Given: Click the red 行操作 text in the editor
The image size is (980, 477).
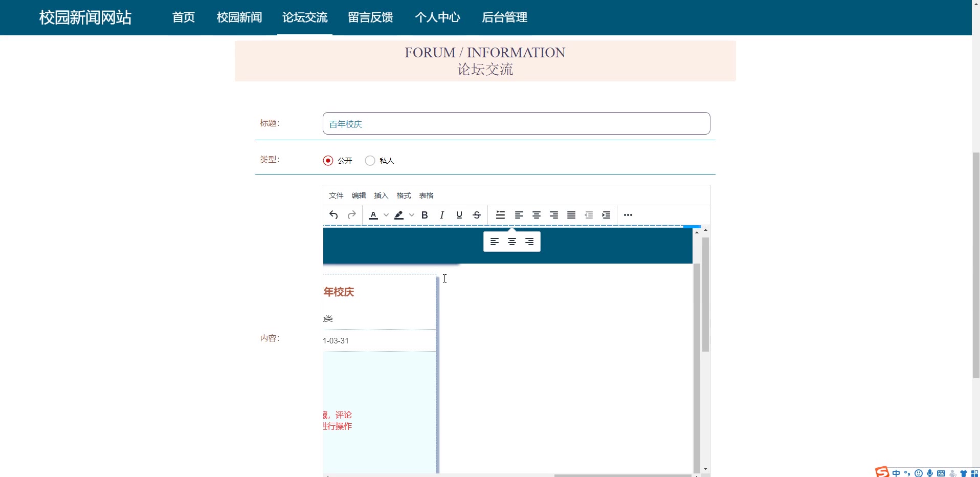Looking at the screenshot, I should point(339,426).
